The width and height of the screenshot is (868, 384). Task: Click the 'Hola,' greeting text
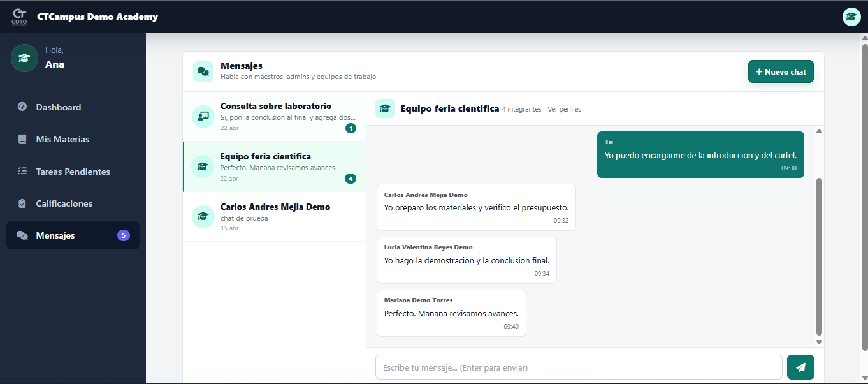(54, 50)
